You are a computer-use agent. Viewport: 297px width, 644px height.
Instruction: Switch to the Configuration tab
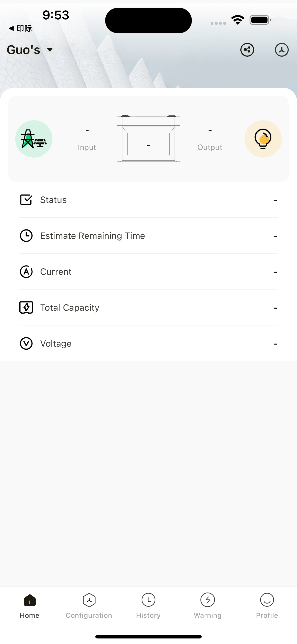89,606
